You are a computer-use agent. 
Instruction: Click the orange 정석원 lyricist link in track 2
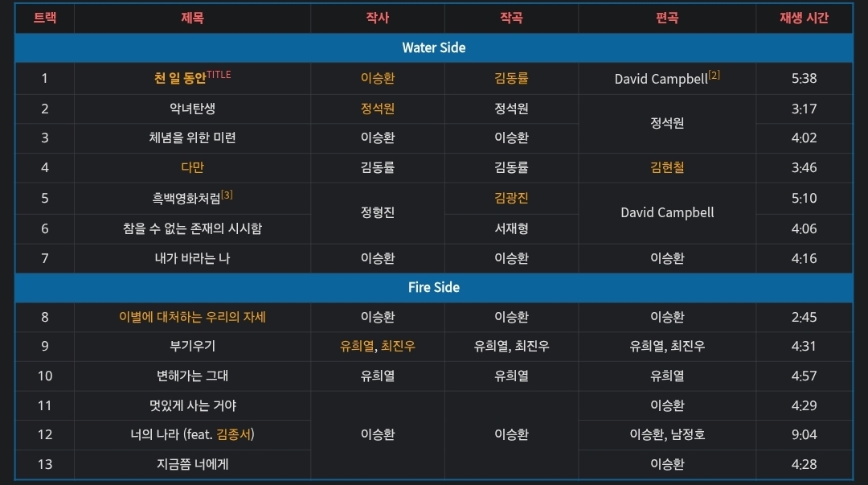point(378,109)
